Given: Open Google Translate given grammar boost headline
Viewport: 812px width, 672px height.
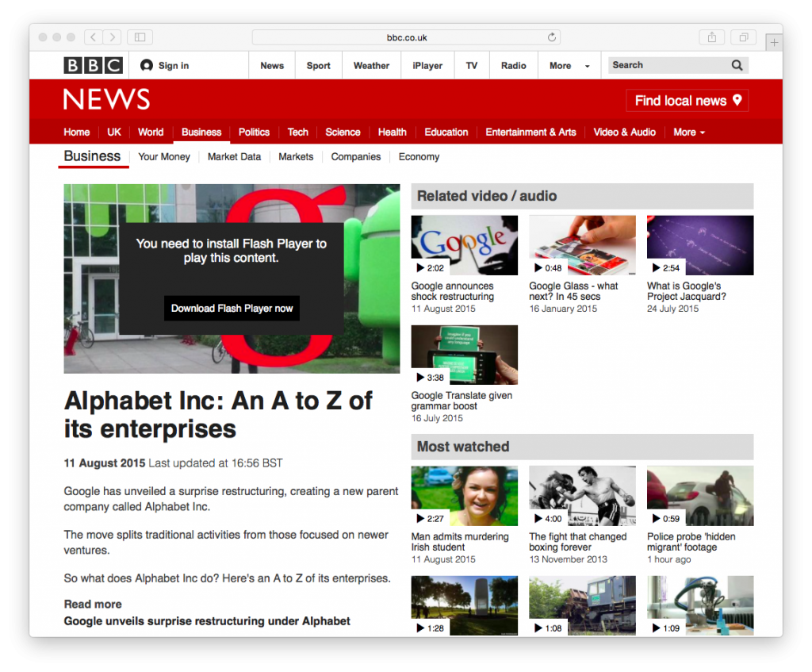Looking at the screenshot, I should (x=462, y=401).
